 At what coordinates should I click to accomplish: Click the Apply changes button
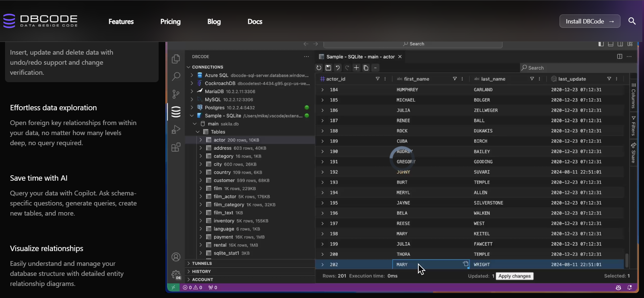coord(515,276)
